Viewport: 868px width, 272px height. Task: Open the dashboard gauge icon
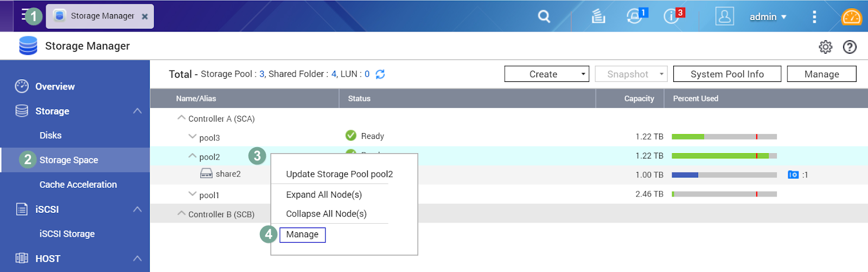click(x=851, y=17)
